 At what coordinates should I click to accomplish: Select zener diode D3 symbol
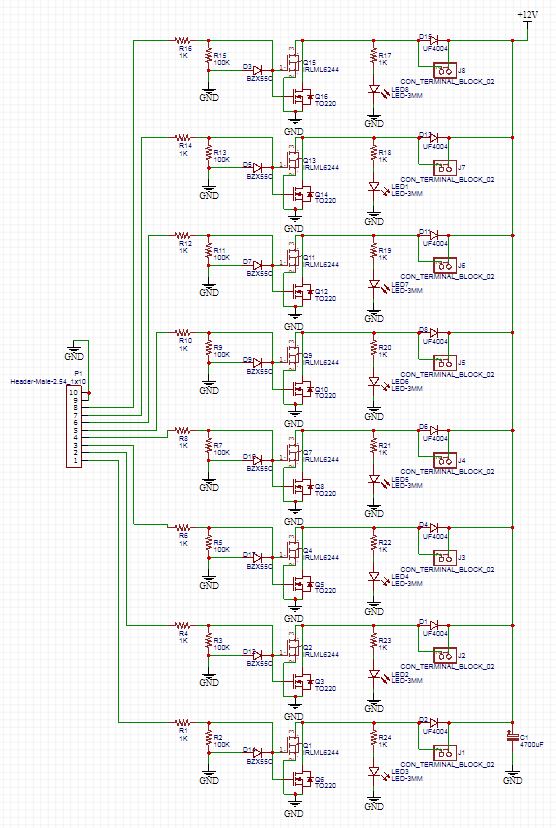tap(258, 70)
